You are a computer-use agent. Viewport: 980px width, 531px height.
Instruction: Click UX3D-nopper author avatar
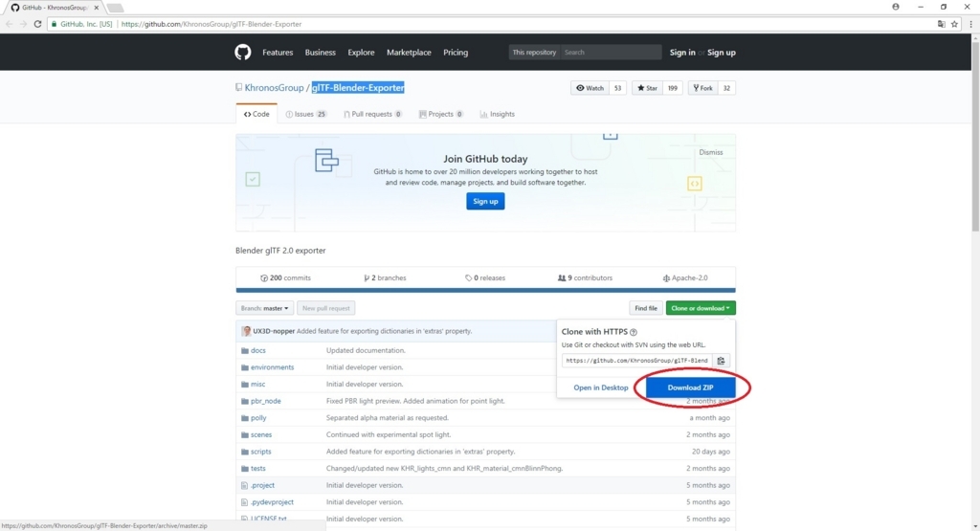[x=246, y=331]
